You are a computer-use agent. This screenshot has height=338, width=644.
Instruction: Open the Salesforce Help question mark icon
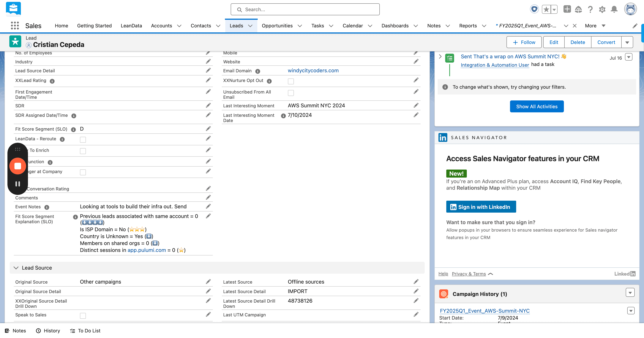coord(590,10)
